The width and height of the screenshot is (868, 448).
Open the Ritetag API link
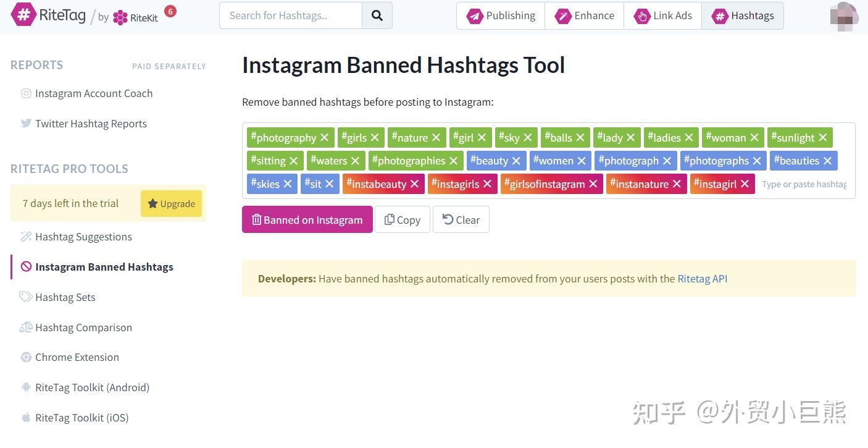(x=702, y=279)
